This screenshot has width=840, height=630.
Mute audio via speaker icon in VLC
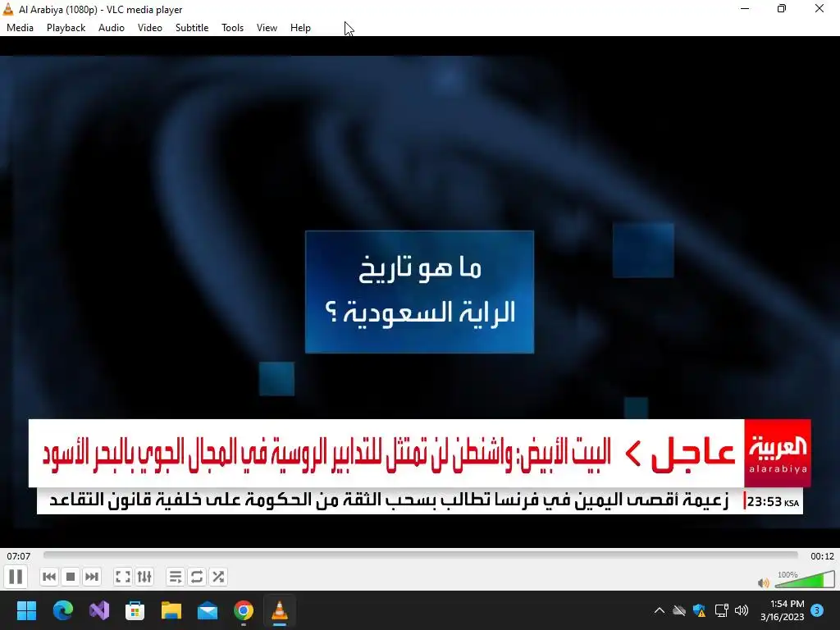pyautogui.click(x=764, y=582)
